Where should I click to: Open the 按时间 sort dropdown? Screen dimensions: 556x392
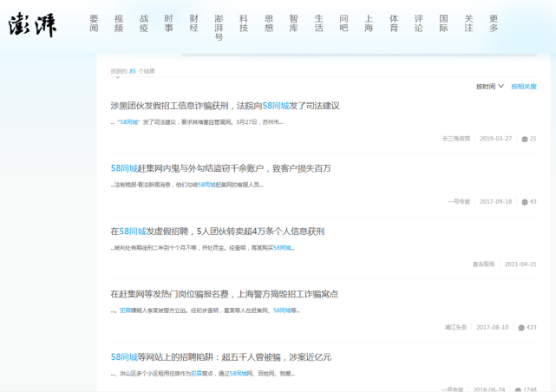click(x=490, y=87)
